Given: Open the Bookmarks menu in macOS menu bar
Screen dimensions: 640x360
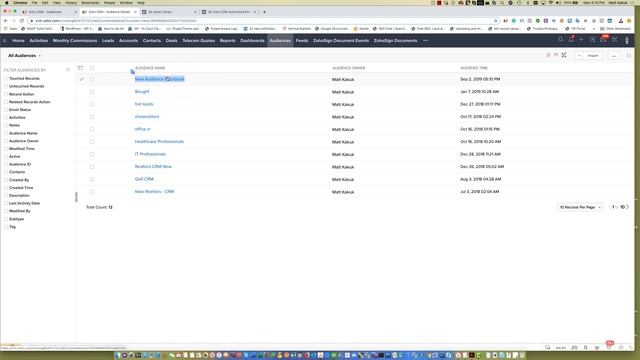Looking at the screenshot, I should [x=90, y=2].
